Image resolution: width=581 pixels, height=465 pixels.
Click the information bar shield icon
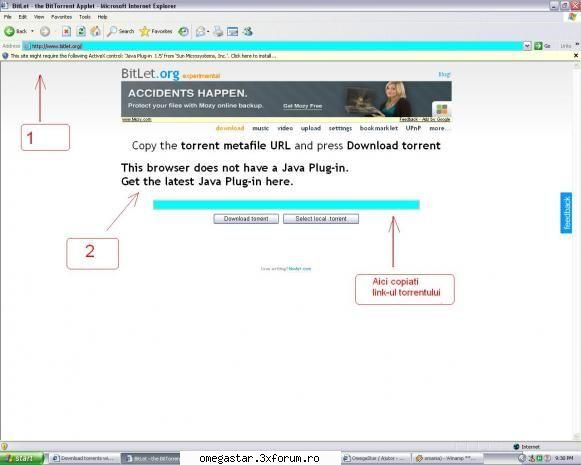(5, 56)
